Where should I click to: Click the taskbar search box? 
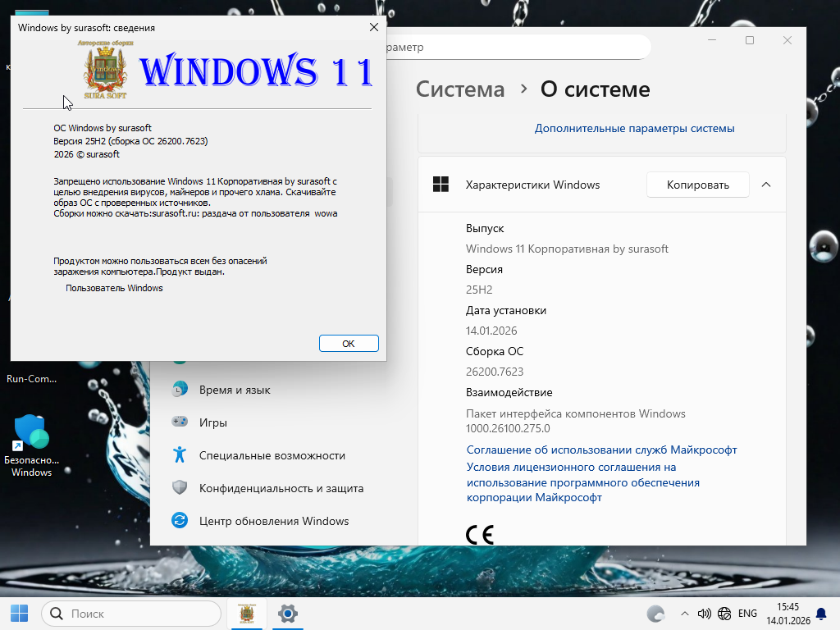[131, 613]
